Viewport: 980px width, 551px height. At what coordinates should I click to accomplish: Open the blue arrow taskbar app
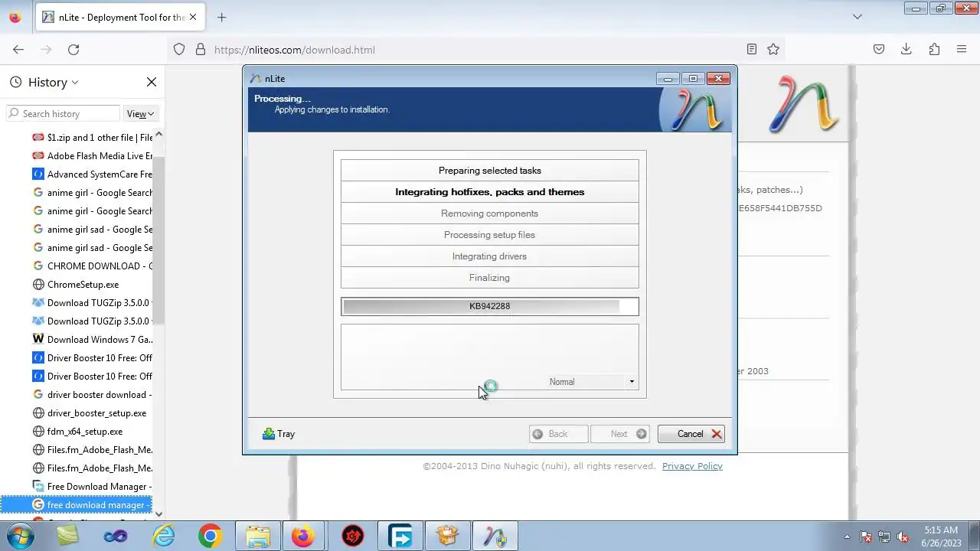400,536
